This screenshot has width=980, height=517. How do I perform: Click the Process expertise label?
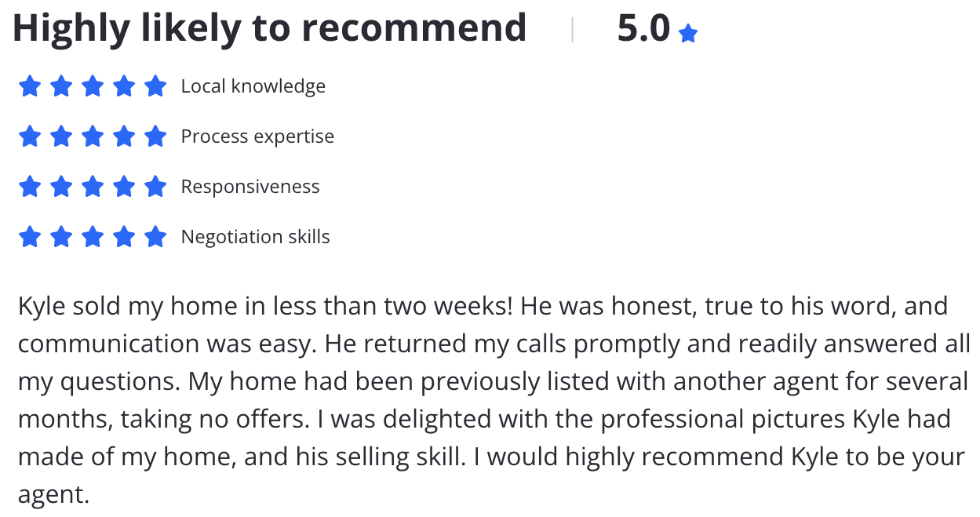click(257, 137)
